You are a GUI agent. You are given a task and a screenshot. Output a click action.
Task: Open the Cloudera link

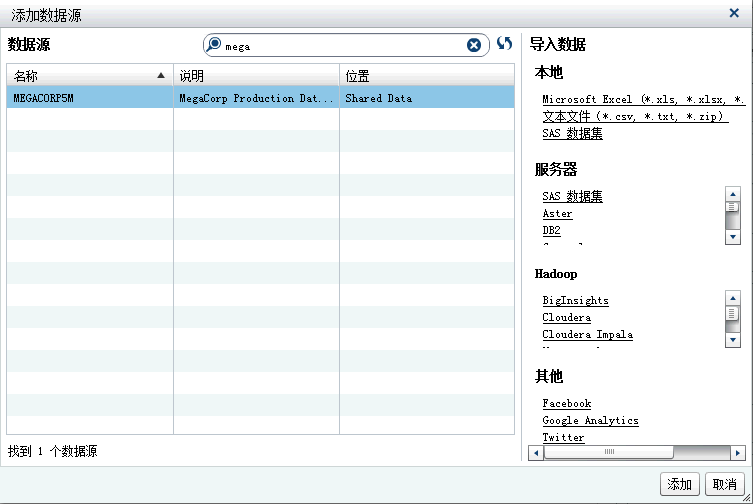click(567, 317)
